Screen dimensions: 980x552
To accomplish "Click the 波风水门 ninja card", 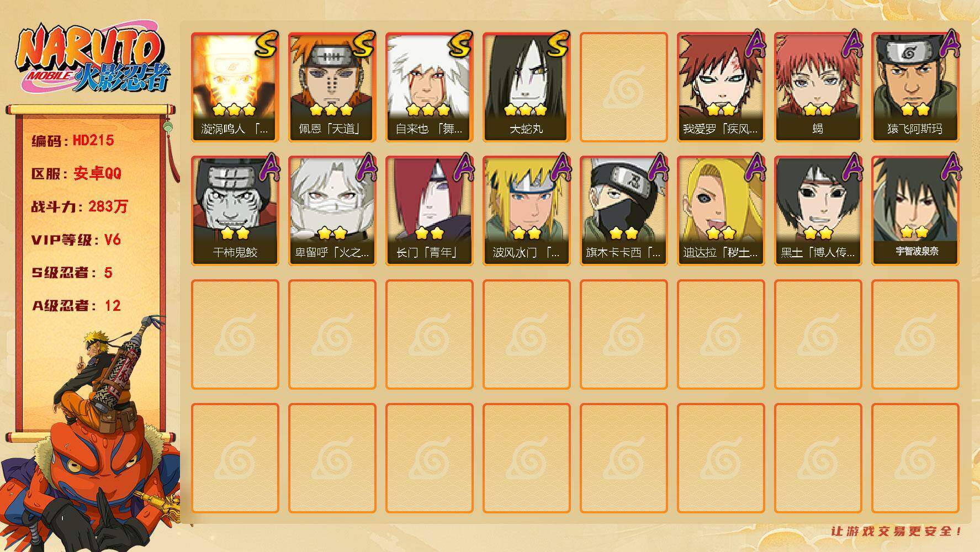I will tap(527, 211).
